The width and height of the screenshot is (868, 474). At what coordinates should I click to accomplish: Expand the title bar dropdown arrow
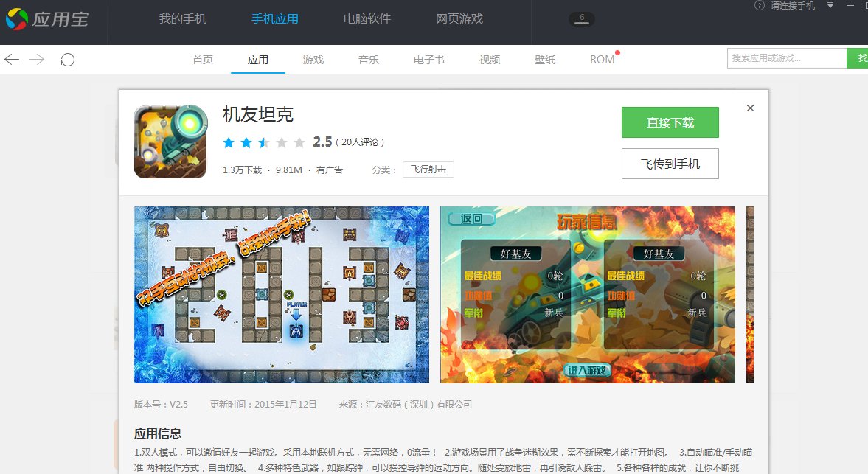click(830, 6)
